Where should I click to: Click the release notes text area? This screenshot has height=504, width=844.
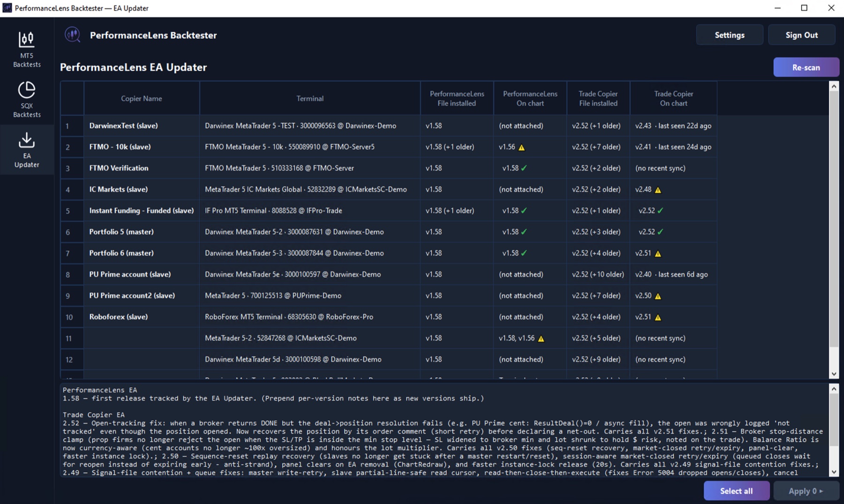445,430
